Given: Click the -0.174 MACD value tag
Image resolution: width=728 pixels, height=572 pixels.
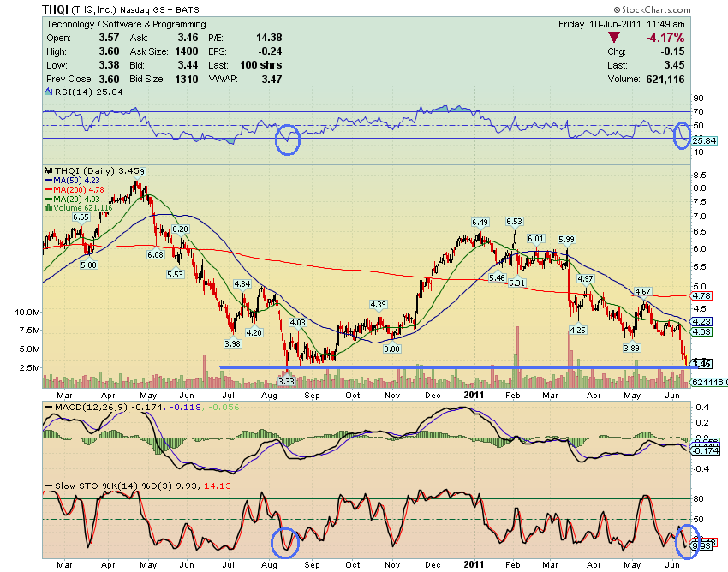Looking at the screenshot, I should point(707,450).
